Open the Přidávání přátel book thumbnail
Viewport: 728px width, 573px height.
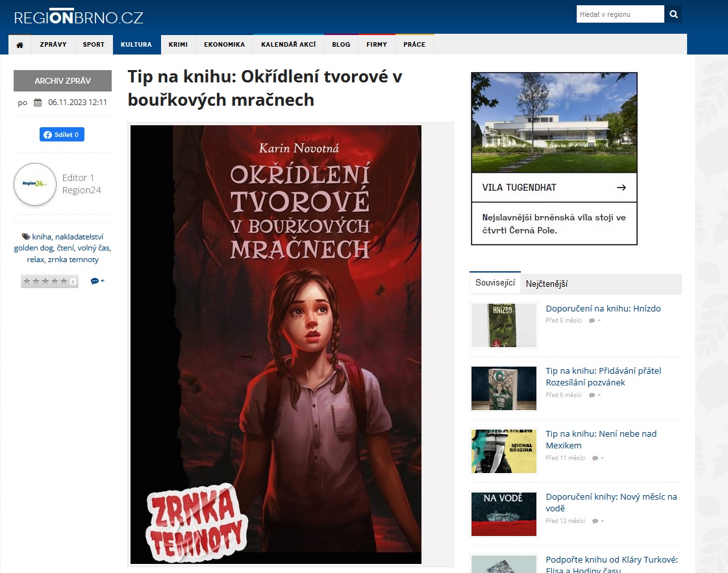click(x=504, y=388)
